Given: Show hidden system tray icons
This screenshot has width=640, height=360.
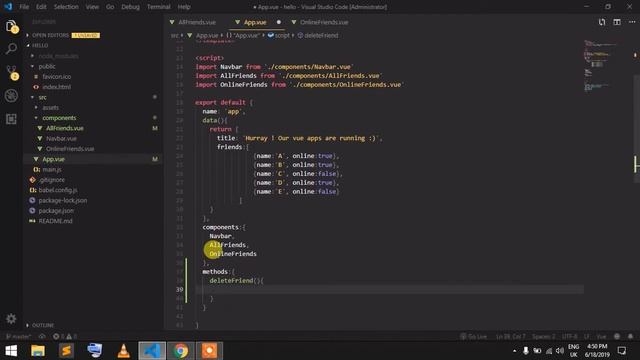Looking at the screenshot, I should coord(514,351).
